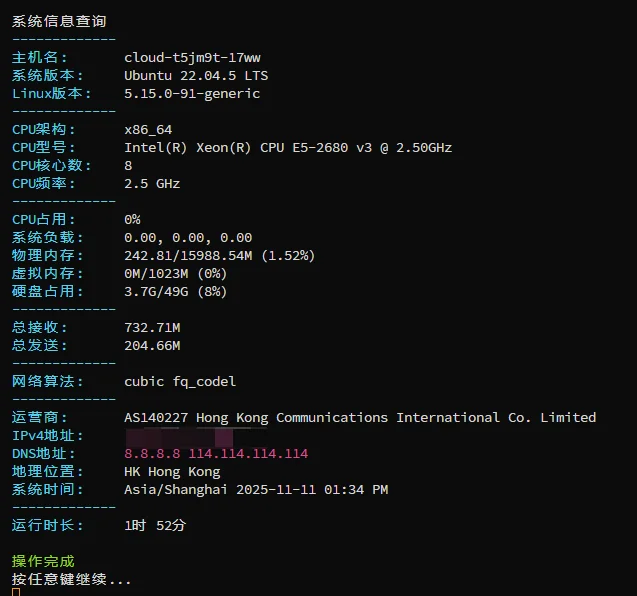
Task: Click the Intel Xeon E5-2680 CPU model text
Action: click(x=288, y=147)
